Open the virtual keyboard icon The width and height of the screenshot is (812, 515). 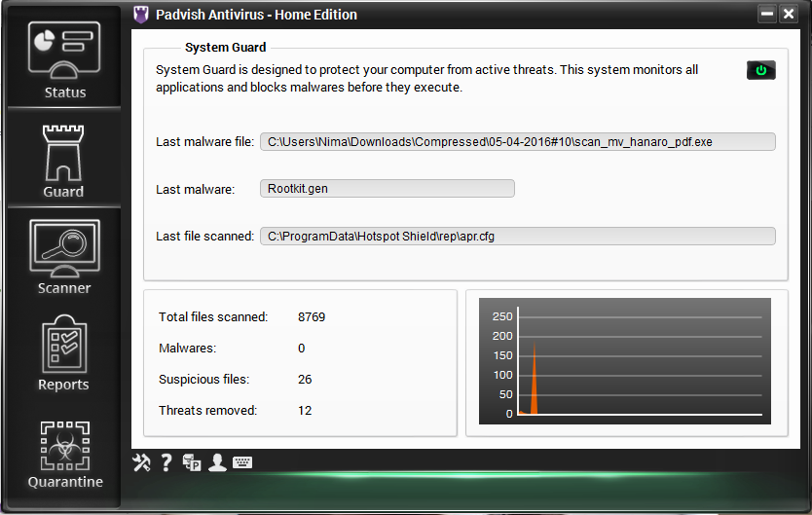click(x=242, y=462)
